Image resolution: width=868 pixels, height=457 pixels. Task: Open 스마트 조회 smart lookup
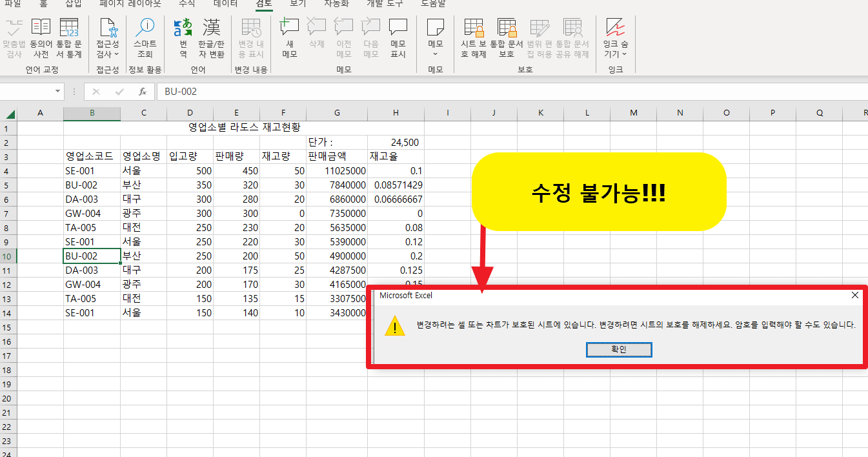145,39
